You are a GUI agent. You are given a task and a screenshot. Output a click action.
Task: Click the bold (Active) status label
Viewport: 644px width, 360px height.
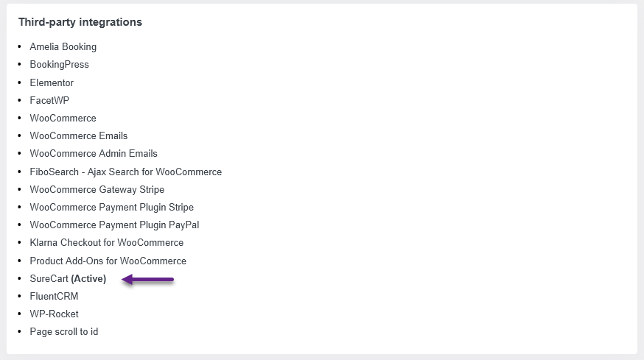[x=88, y=279]
